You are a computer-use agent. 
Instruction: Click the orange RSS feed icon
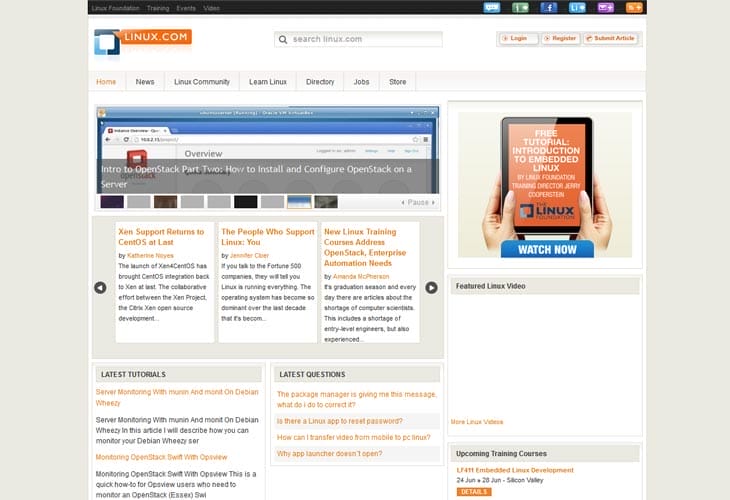634,7
